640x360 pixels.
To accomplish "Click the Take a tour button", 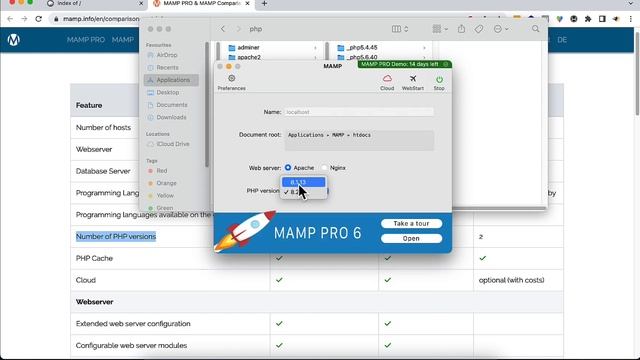I will click(411, 223).
